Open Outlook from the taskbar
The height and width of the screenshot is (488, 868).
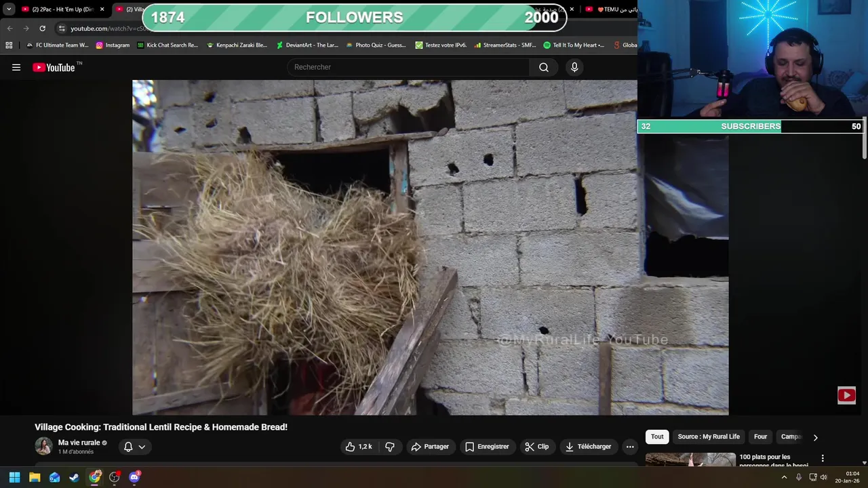tap(54, 477)
